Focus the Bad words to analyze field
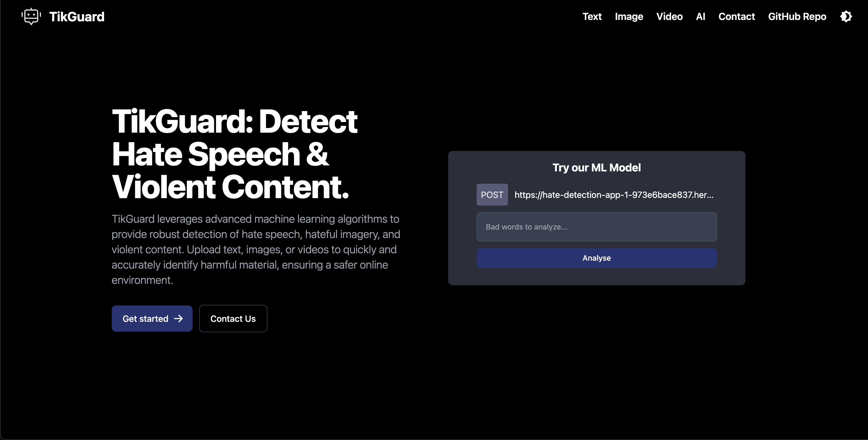This screenshot has width=868, height=440. pos(597,227)
